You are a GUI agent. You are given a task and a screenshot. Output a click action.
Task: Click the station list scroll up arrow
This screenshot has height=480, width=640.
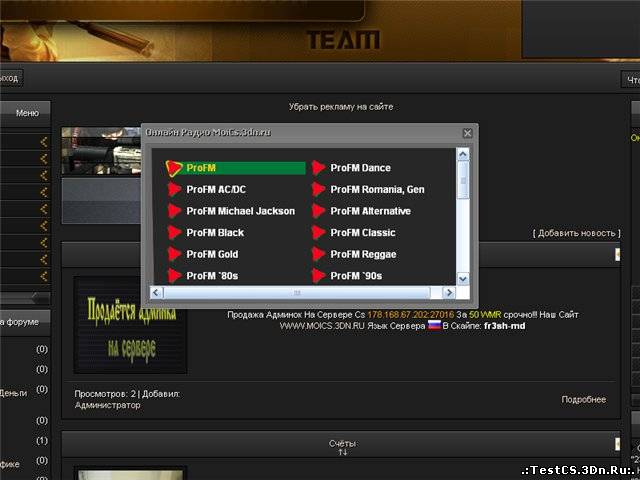(463, 154)
